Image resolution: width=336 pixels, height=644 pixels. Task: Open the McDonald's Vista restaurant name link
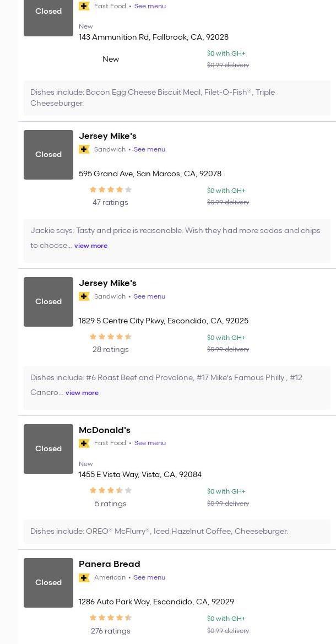coord(105,430)
